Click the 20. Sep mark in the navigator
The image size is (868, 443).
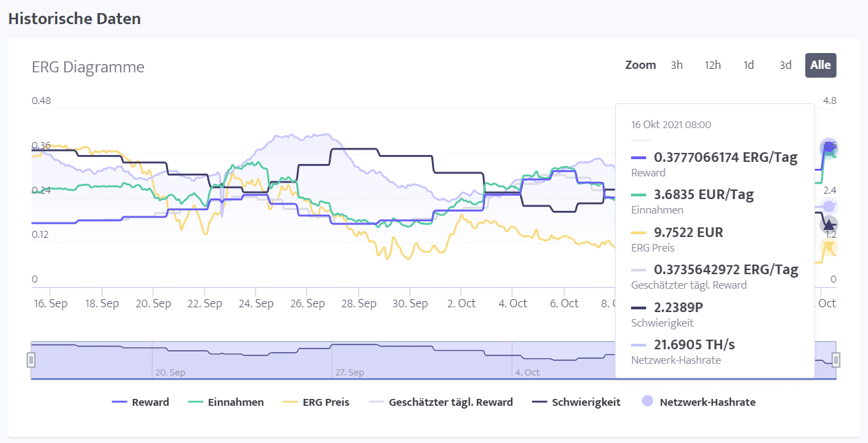click(x=170, y=372)
